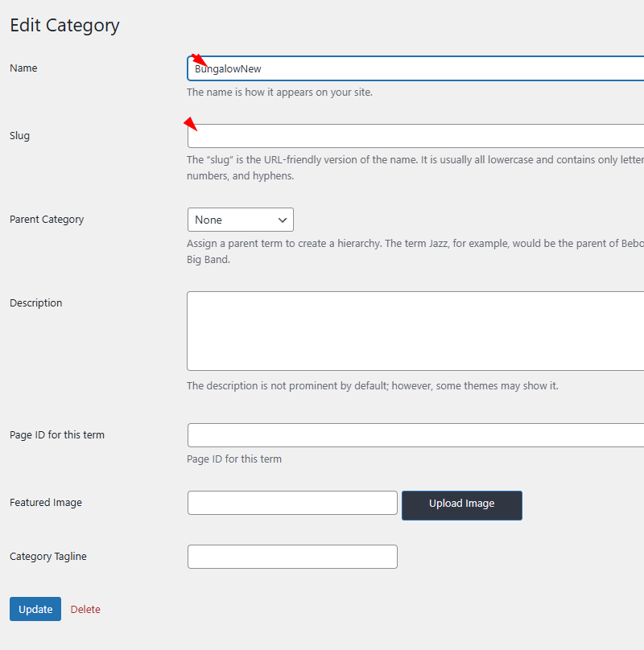644x650 pixels.
Task: Click the red Delete link
Action: [x=85, y=609]
